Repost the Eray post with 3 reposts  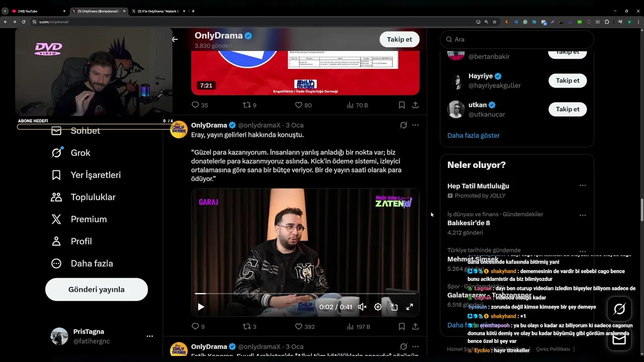click(x=247, y=326)
